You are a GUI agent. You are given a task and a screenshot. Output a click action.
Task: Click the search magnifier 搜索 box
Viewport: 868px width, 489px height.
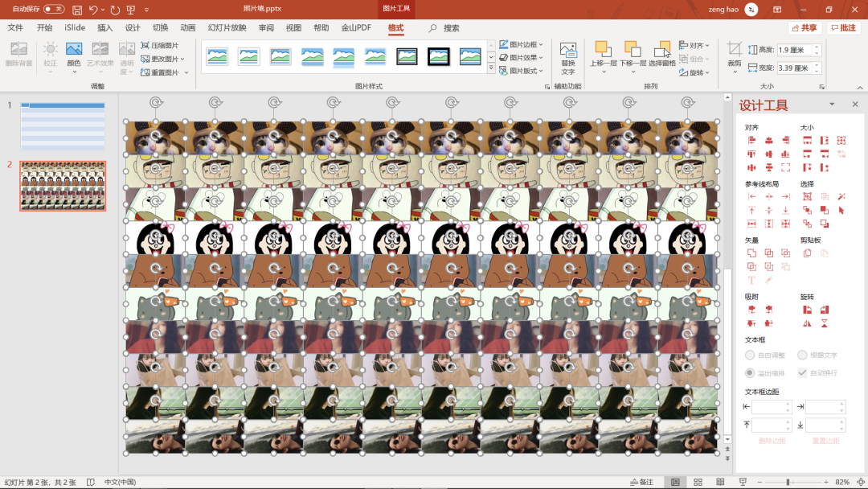point(444,27)
